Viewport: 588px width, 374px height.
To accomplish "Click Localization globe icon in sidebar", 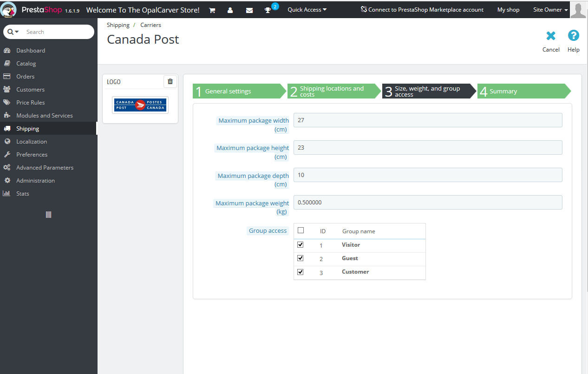I will coord(7,141).
